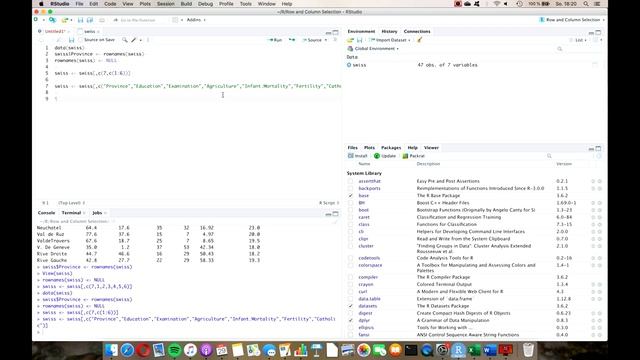Open the Row and Column Selection project dropdown
The image size is (640, 360).
(572, 20)
